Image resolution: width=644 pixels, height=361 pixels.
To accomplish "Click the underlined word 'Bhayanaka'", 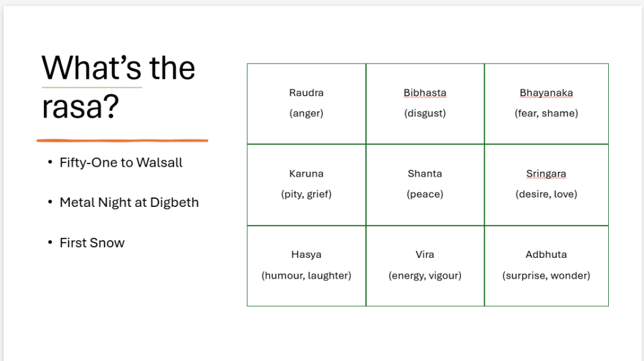I will click(547, 93).
